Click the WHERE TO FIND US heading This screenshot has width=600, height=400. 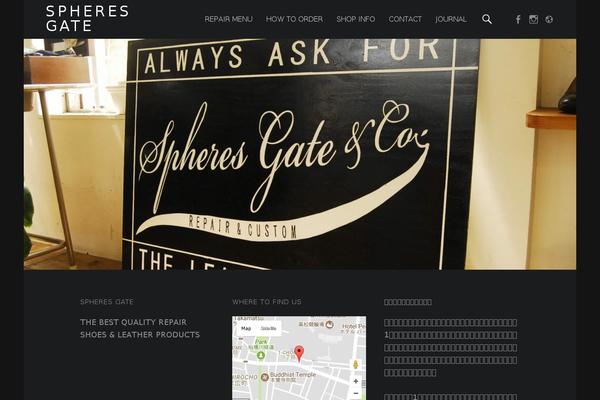coord(267,302)
